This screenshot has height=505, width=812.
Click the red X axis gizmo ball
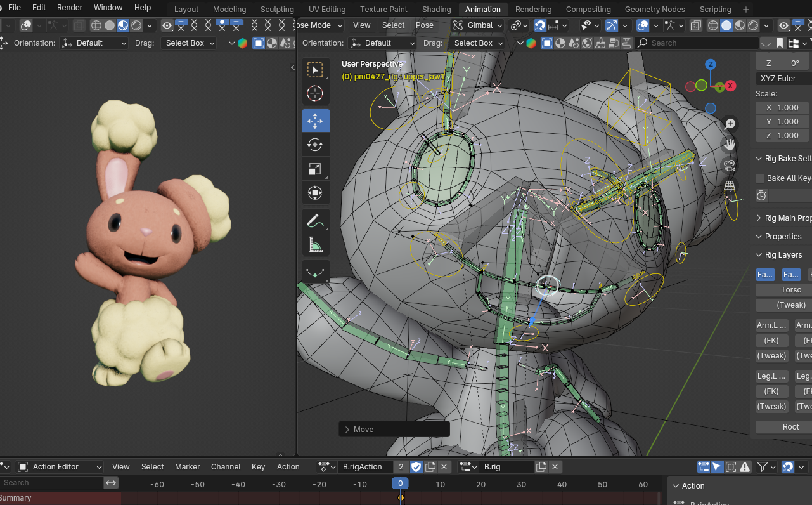point(730,85)
